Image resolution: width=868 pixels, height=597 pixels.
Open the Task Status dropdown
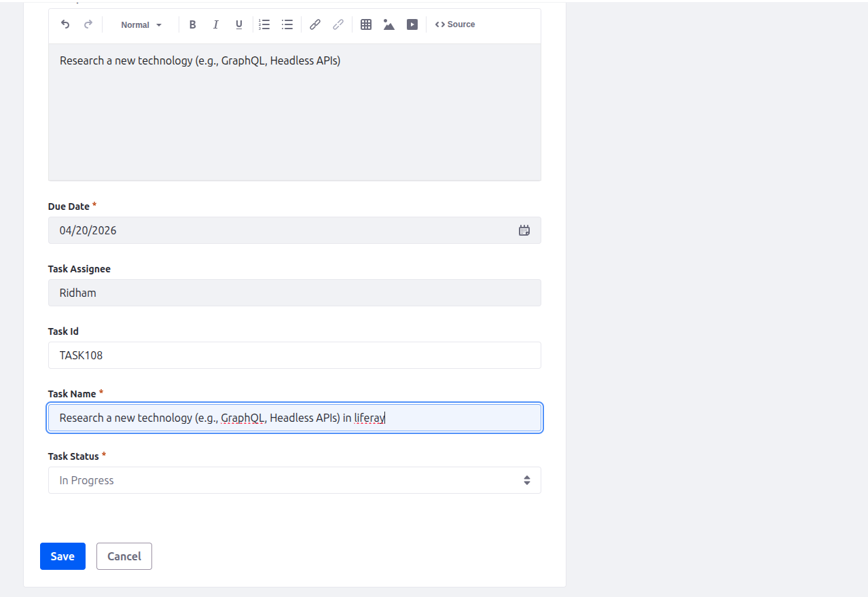tap(295, 480)
